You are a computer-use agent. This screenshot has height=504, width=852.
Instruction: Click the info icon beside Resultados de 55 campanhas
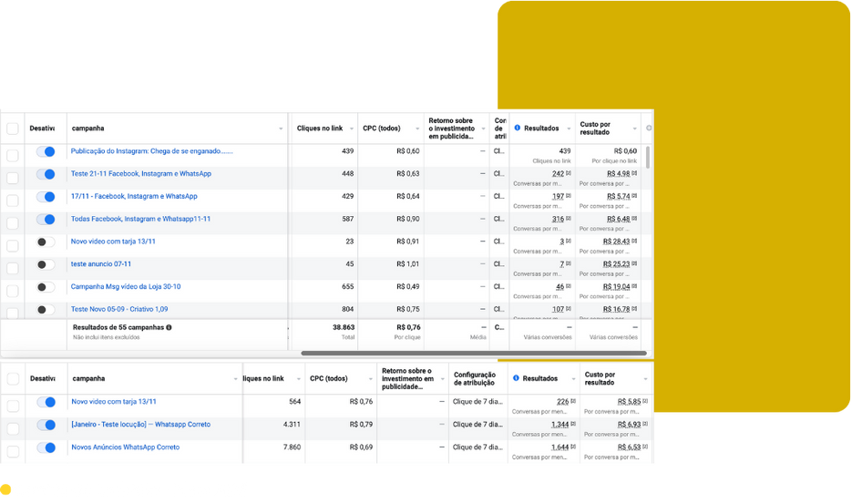tap(169, 327)
